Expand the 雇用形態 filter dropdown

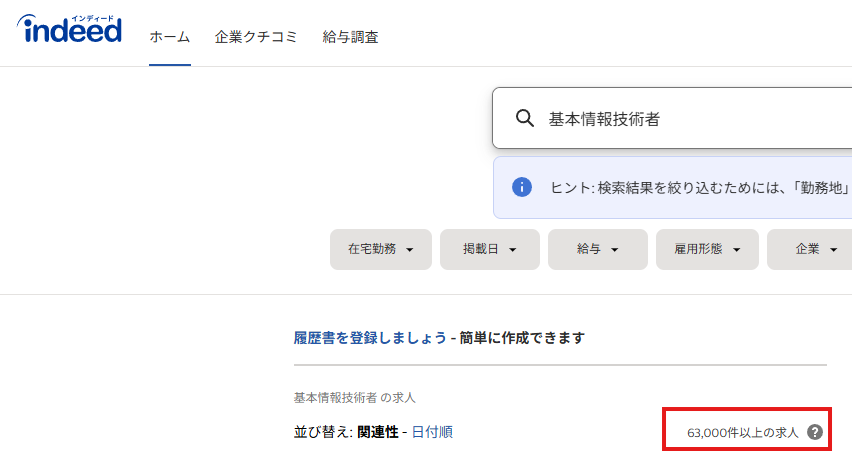pos(707,249)
